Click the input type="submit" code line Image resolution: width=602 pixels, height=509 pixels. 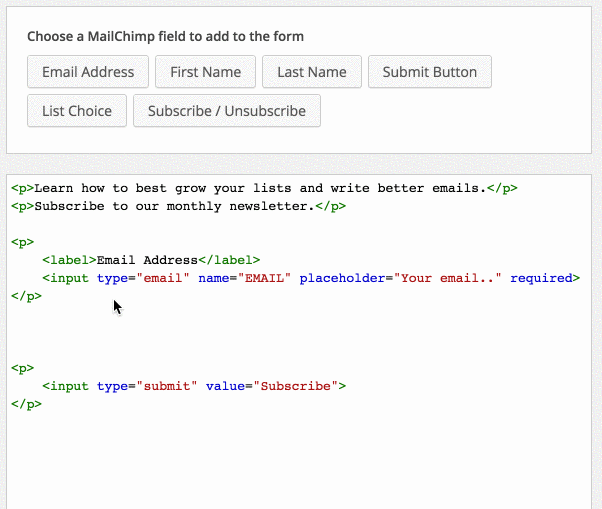[194, 386]
